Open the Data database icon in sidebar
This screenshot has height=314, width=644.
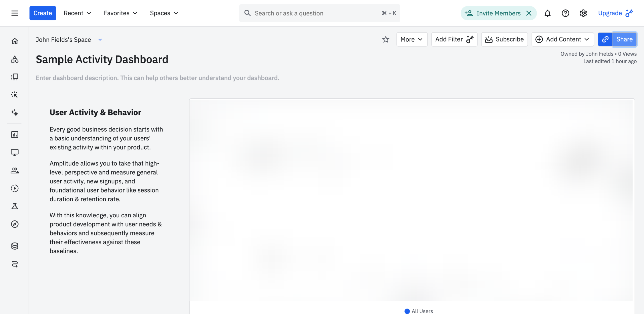15,246
